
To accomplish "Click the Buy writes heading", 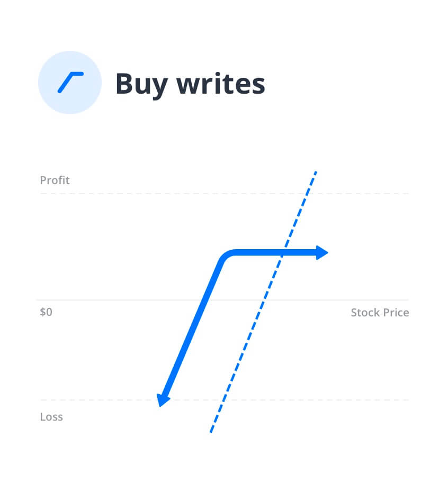I will tap(190, 84).
